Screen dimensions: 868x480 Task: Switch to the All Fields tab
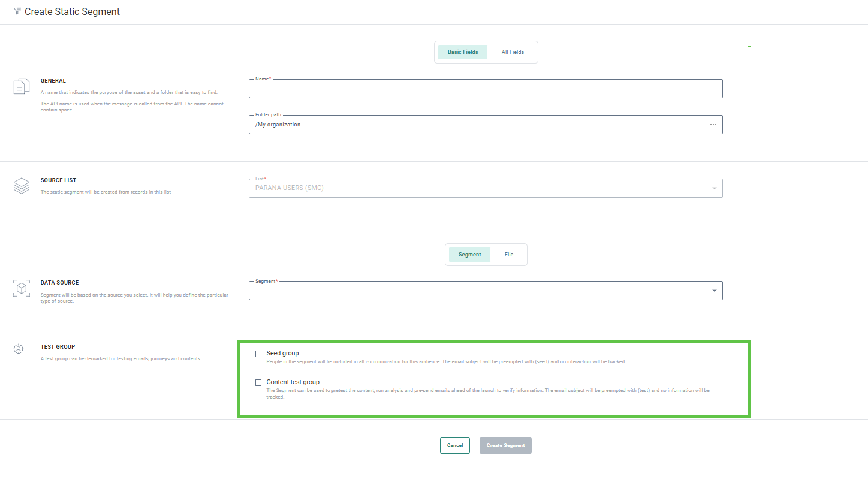tap(513, 52)
